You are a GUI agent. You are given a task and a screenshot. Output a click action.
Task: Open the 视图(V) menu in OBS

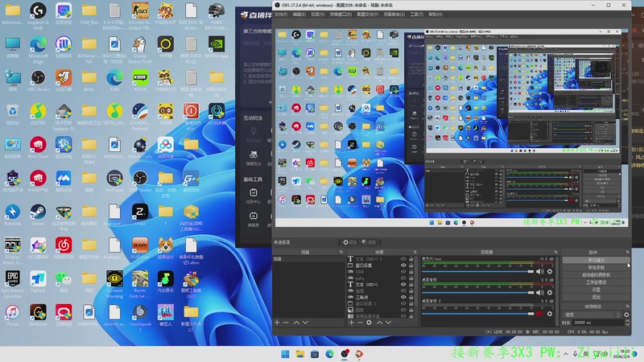[x=317, y=14]
